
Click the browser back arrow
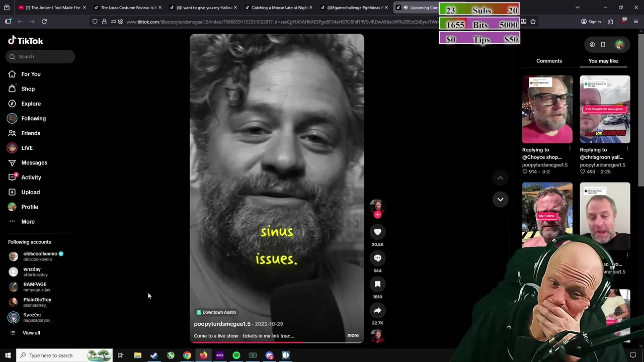(x=20, y=22)
